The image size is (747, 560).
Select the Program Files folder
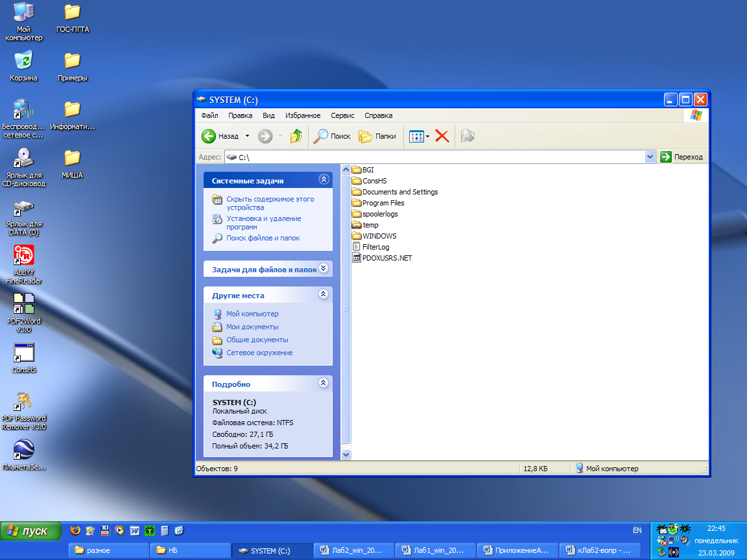point(378,203)
